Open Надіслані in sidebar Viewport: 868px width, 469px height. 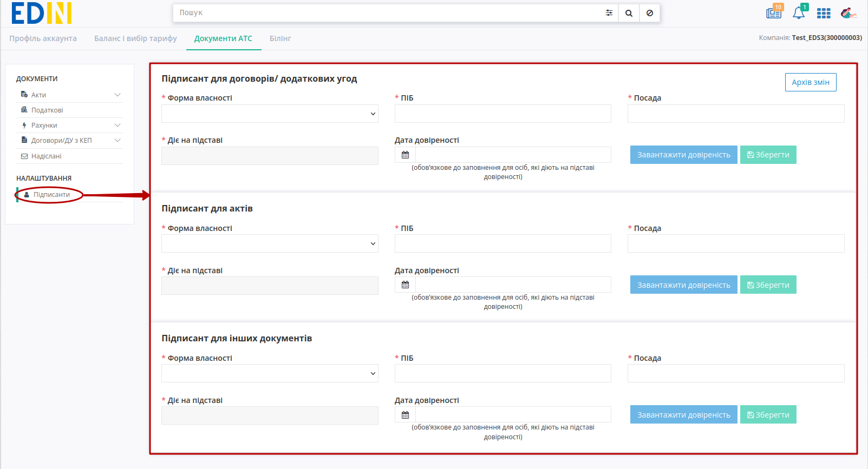click(47, 156)
